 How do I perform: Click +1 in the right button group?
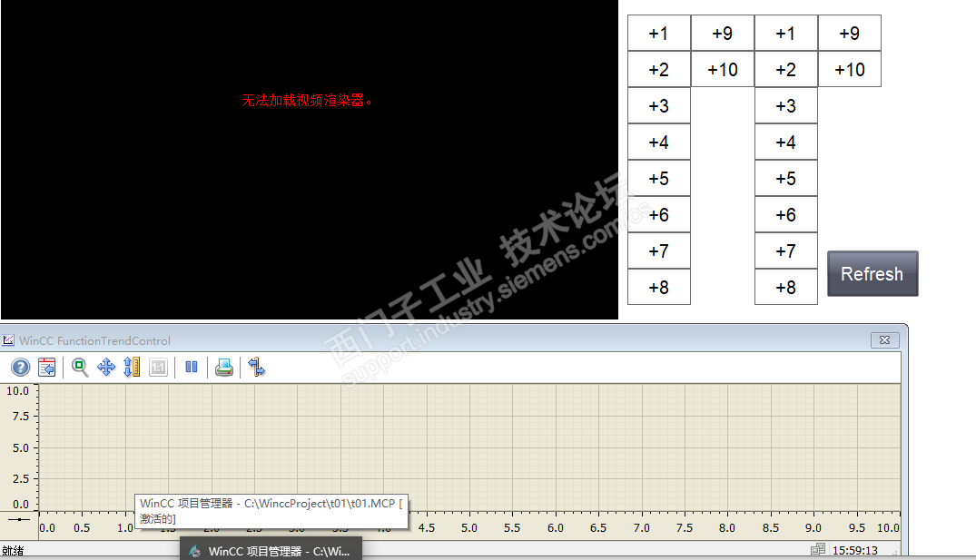pyautogui.click(x=785, y=33)
